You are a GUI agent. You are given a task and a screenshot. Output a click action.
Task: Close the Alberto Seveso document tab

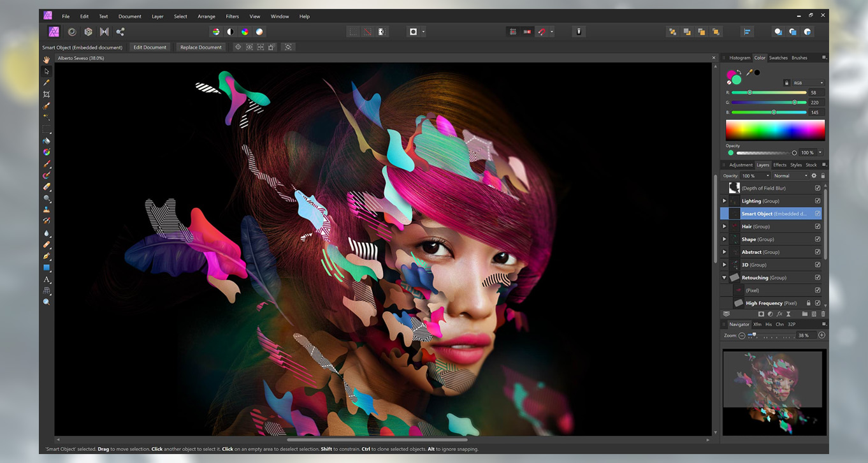[x=714, y=58]
